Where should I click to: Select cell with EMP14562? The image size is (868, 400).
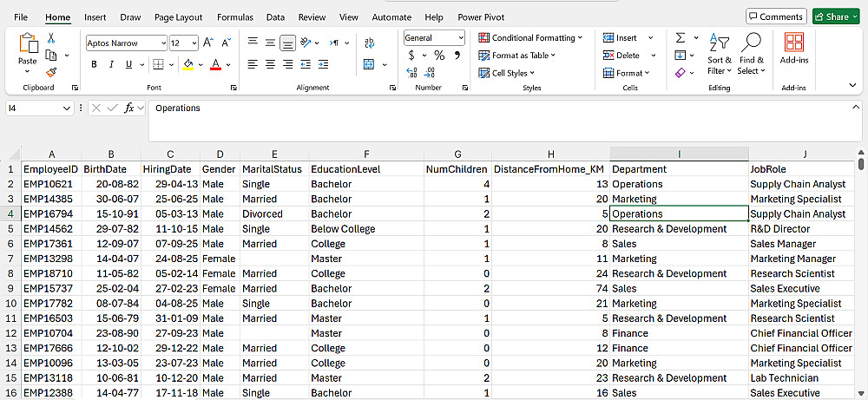click(51, 229)
